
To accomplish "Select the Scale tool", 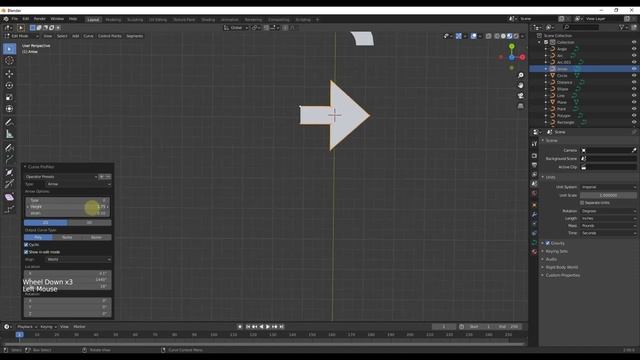I will point(9,98).
